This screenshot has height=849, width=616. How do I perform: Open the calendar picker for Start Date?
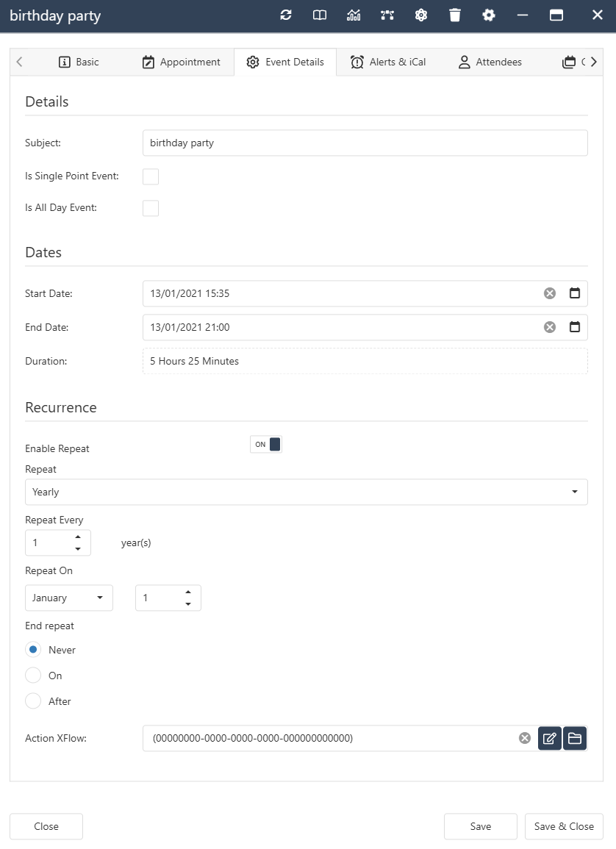pyautogui.click(x=574, y=293)
